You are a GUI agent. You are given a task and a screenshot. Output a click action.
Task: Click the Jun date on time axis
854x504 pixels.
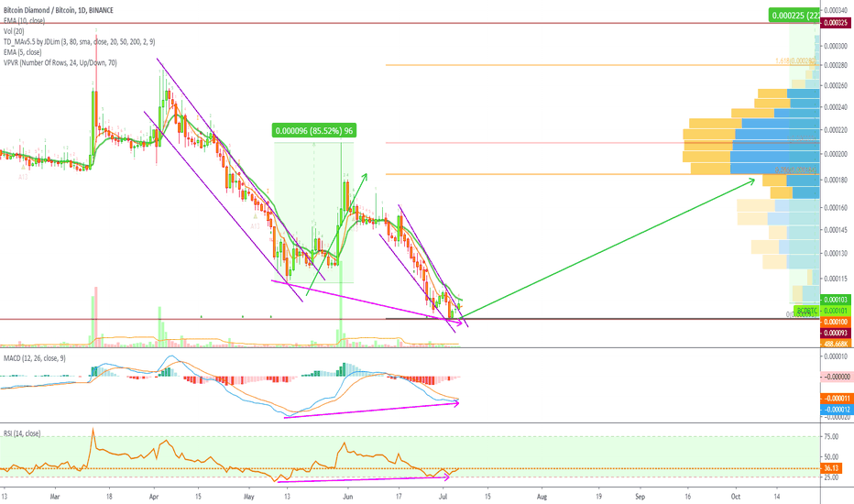pyautogui.click(x=348, y=497)
